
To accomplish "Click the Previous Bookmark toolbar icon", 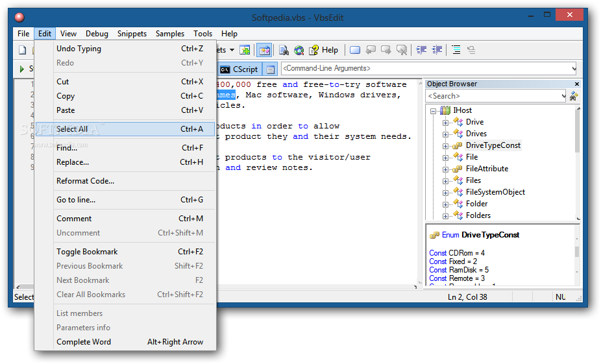I will pos(371,50).
